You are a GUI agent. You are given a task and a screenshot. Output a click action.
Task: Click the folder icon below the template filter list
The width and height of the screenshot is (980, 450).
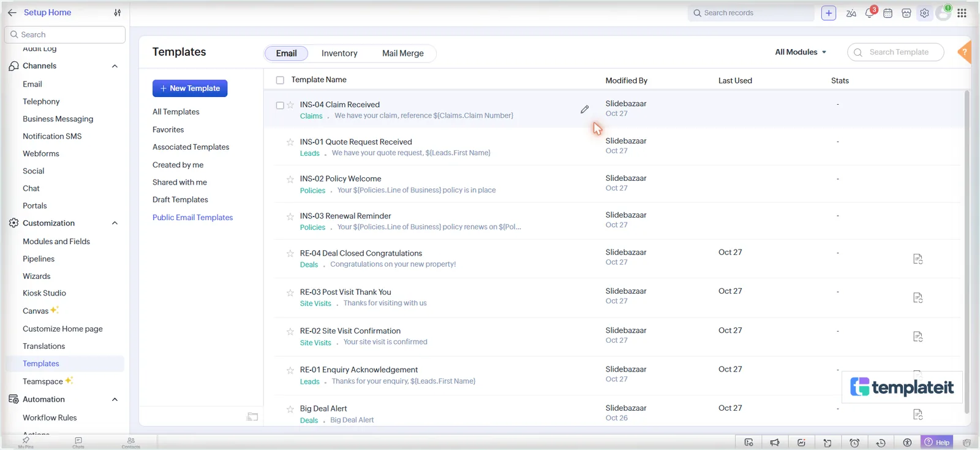pyautogui.click(x=252, y=417)
